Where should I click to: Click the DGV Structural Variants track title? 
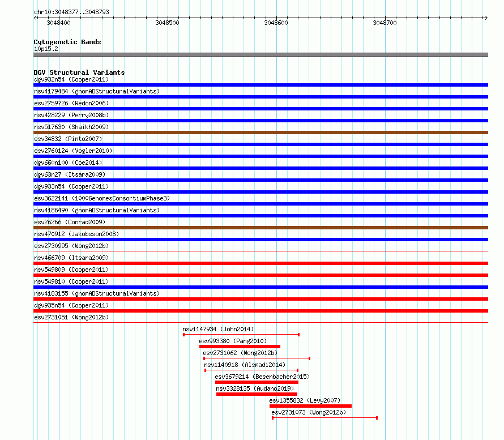click(x=79, y=72)
